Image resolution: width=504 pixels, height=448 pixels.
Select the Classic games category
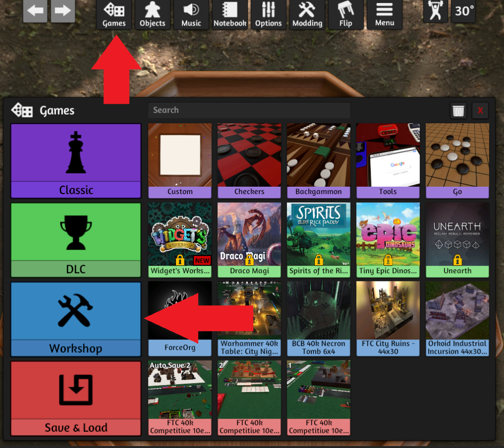76,161
